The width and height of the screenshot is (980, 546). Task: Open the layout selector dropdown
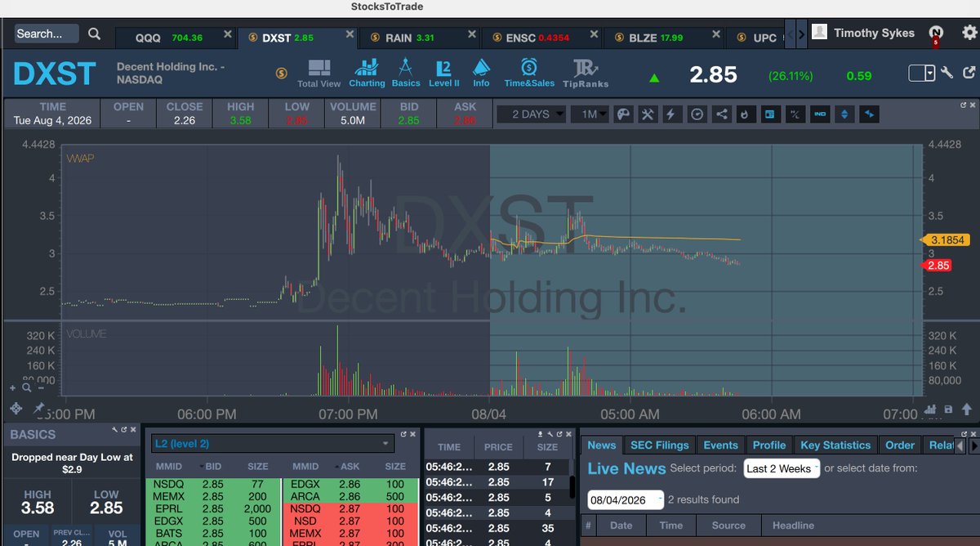click(922, 74)
